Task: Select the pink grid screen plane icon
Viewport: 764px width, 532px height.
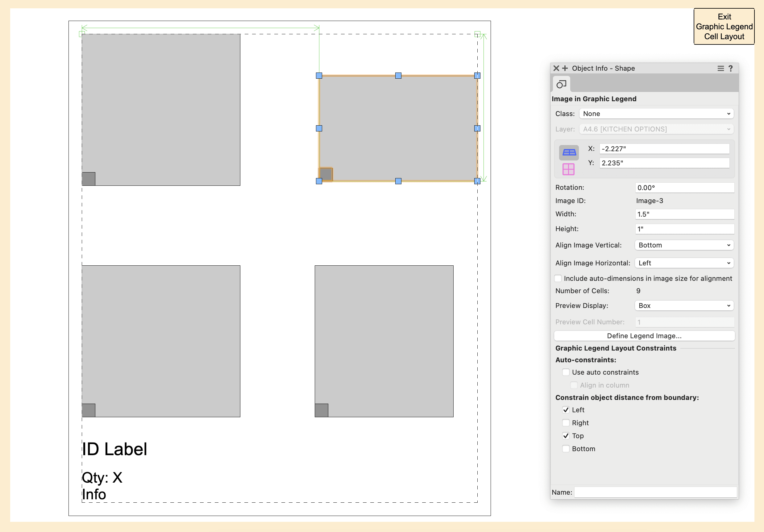Action: [x=568, y=169]
